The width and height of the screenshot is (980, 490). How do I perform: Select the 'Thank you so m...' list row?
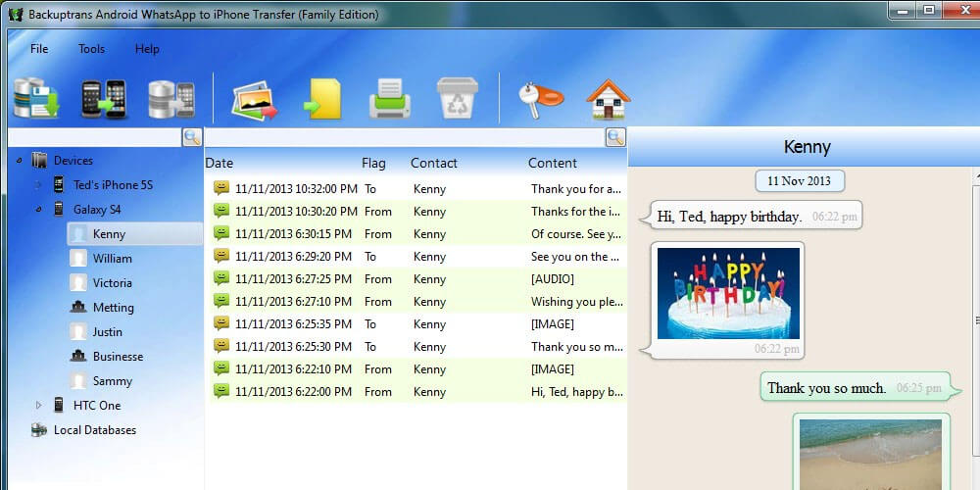pyautogui.click(x=417, y=346)
